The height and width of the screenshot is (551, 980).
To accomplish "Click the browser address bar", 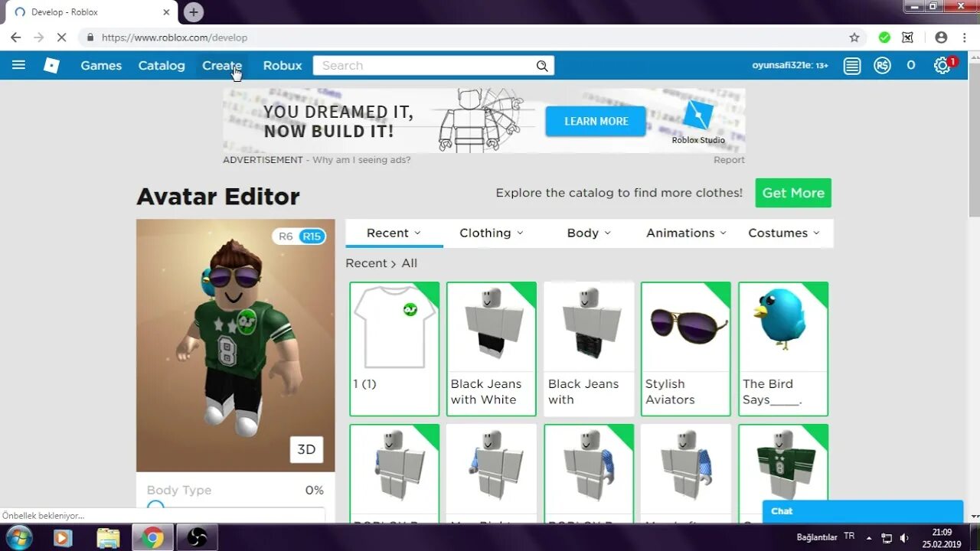I will [459, 37].
